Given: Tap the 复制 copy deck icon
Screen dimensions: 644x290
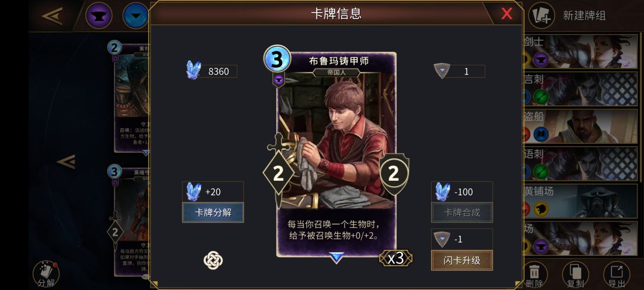Looking at the screenshot, I should point(575,274).
